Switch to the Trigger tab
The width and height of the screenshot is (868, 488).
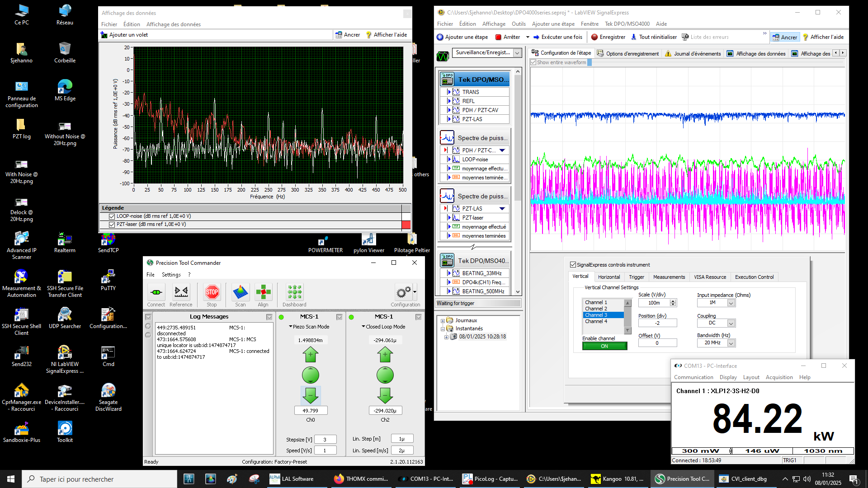click(636, 277)
